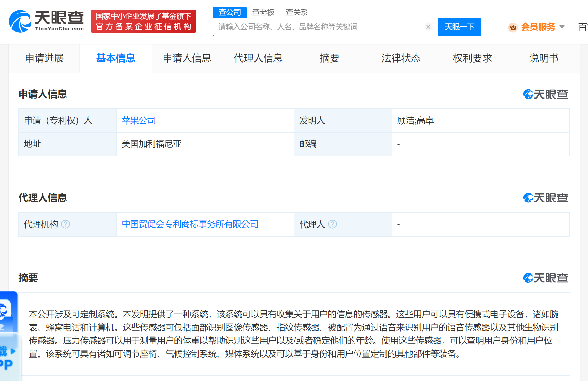
Task: Click the 天眼一下 search button
Action: (x=459, y=27)
